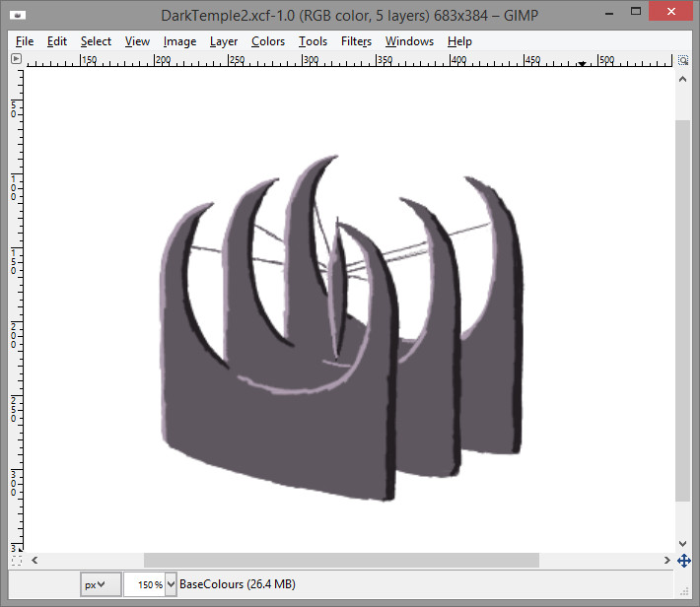Toggle Quick Mask button at bottom left
700x607 pixels.
[17, 561]
